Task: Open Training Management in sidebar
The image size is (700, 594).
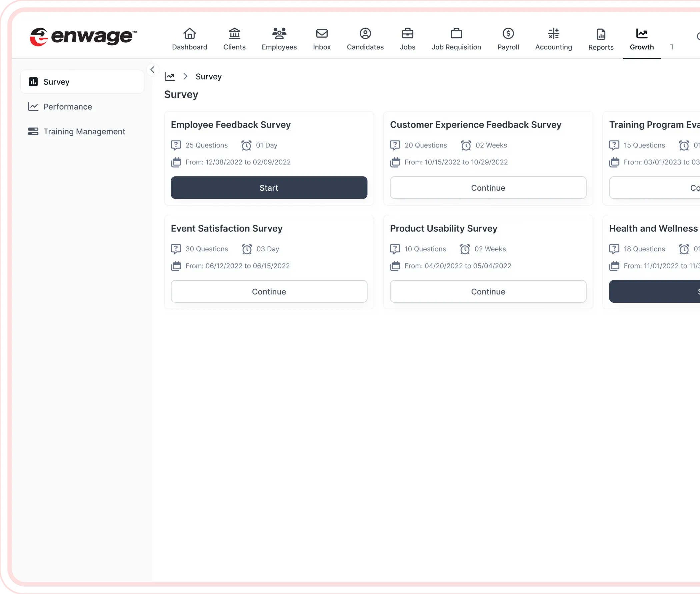Action: coord(84,132)
